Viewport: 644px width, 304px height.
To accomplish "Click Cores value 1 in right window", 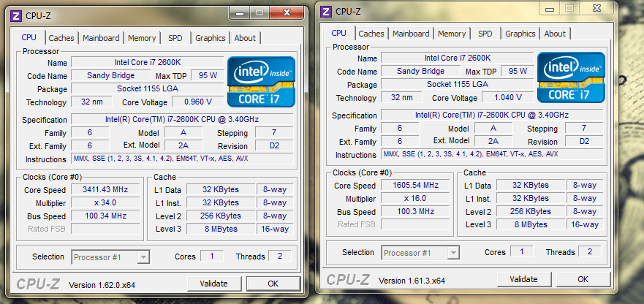I will tap(522, 251).
